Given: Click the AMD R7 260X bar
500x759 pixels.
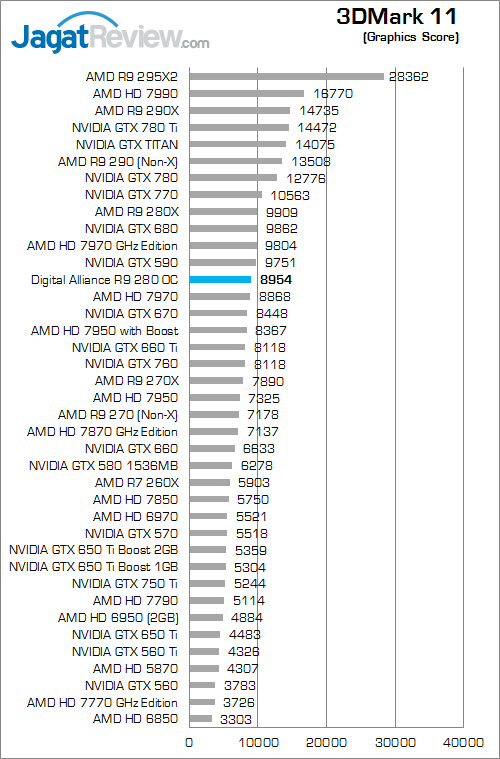Looking at the screenshot, I should (210, 483).
